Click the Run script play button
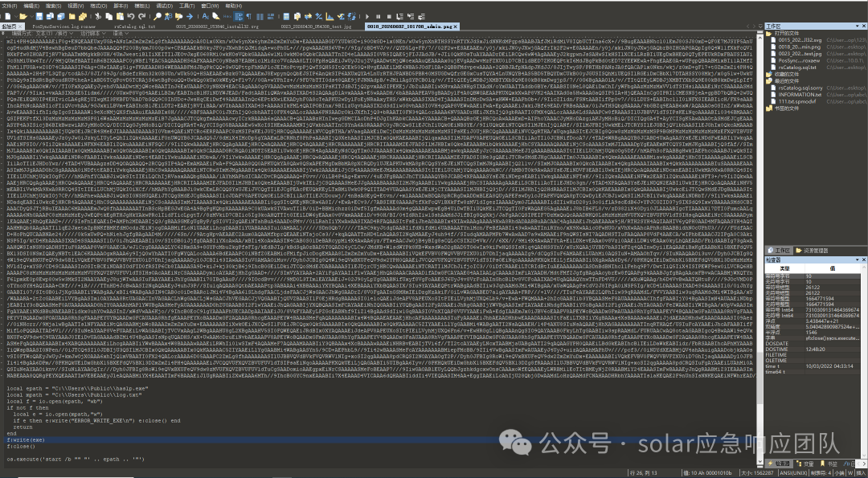Screen dimensions: 868x478 367,16
